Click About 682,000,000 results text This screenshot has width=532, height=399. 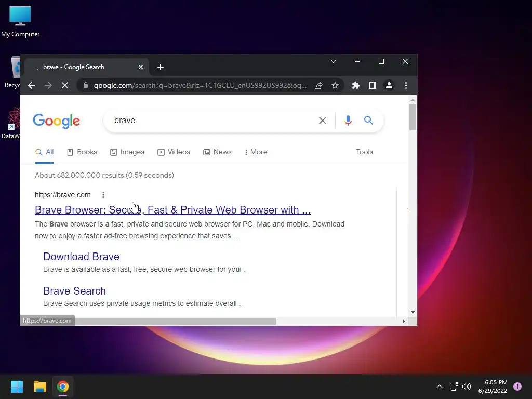[104, 175]
